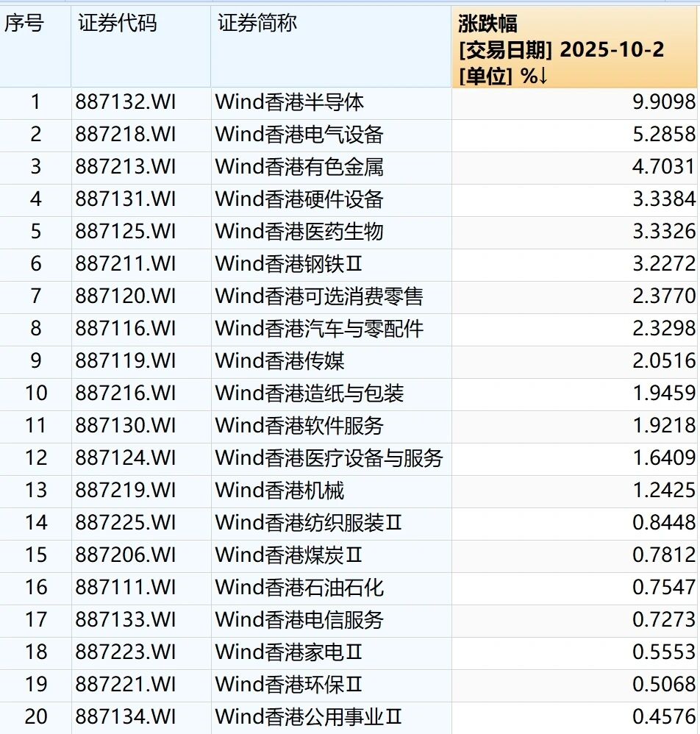Screen dimensions: 700x734
Task: Select code 887206.WI
Action: coord(126,555)
